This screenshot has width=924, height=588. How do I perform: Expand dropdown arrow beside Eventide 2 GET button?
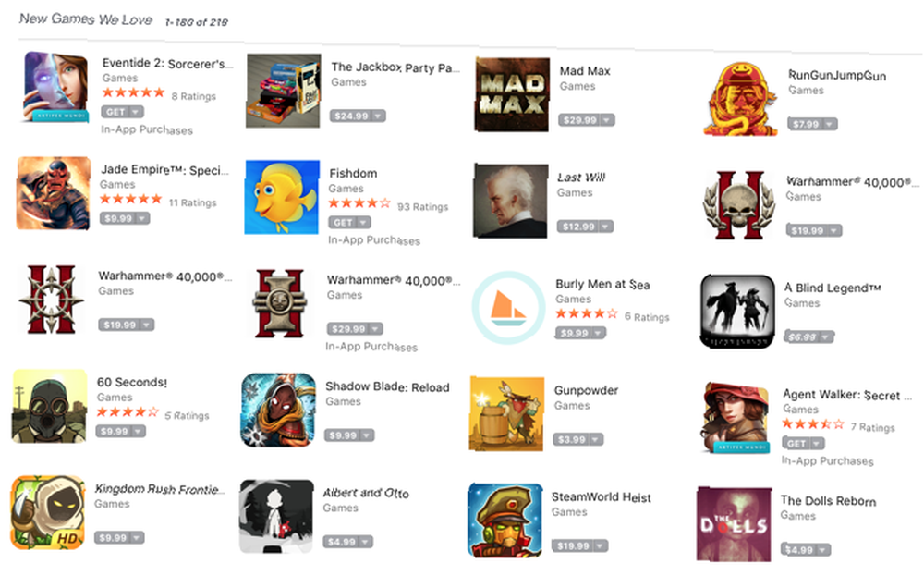[136, 112]
